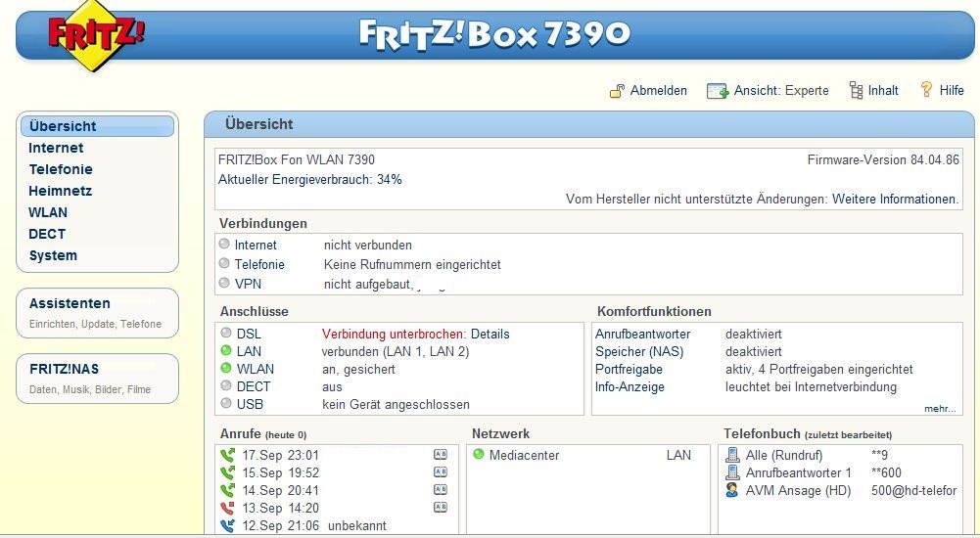
Task: Click 'Verbindung unterbrochen' DSL status text
Action: coord(394,334)
